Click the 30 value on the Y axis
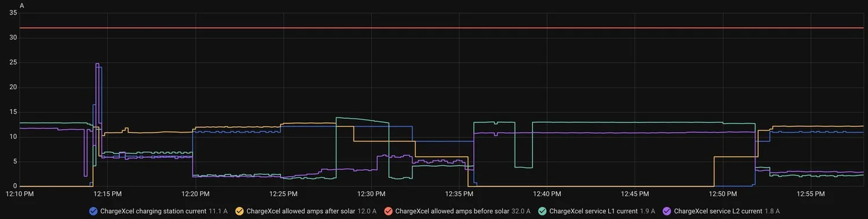 13,38
